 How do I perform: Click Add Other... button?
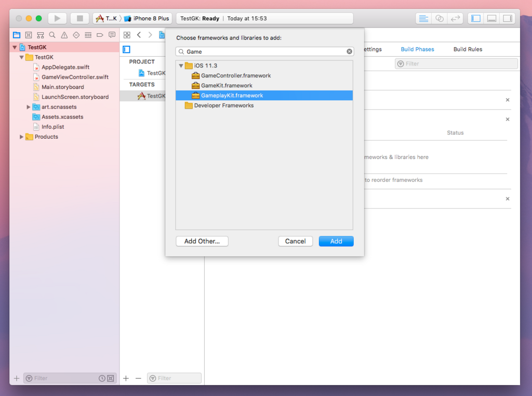(202, 241)
